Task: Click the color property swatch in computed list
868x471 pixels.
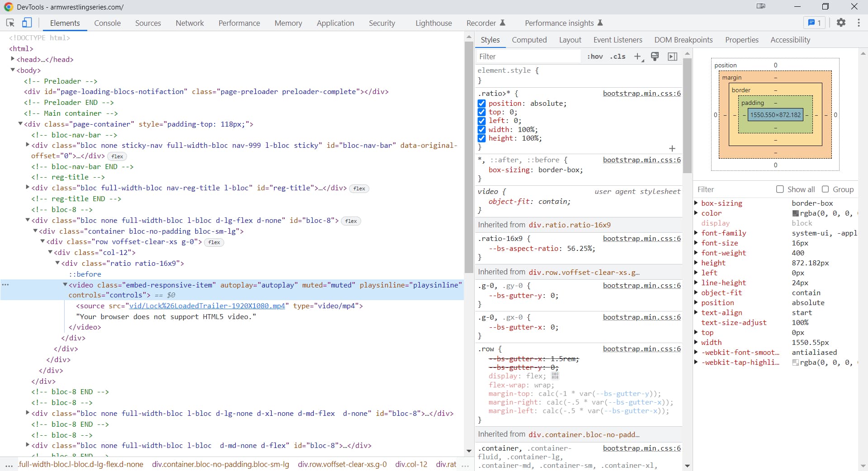Action: 795,213
